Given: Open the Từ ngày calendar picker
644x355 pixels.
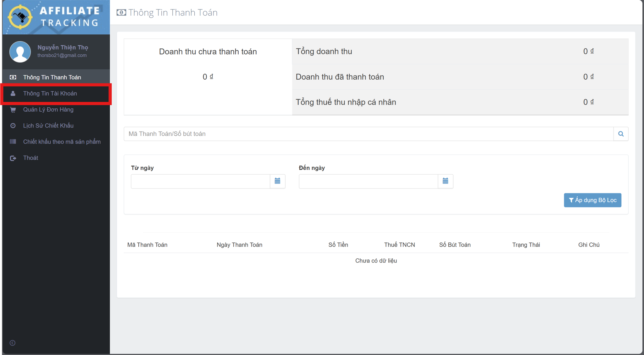Looking at the screenshot, I should (x=277, y=181).
